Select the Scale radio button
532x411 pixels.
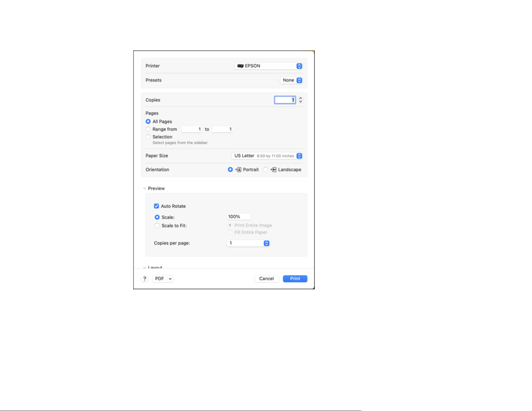click(x=157, y=217)
